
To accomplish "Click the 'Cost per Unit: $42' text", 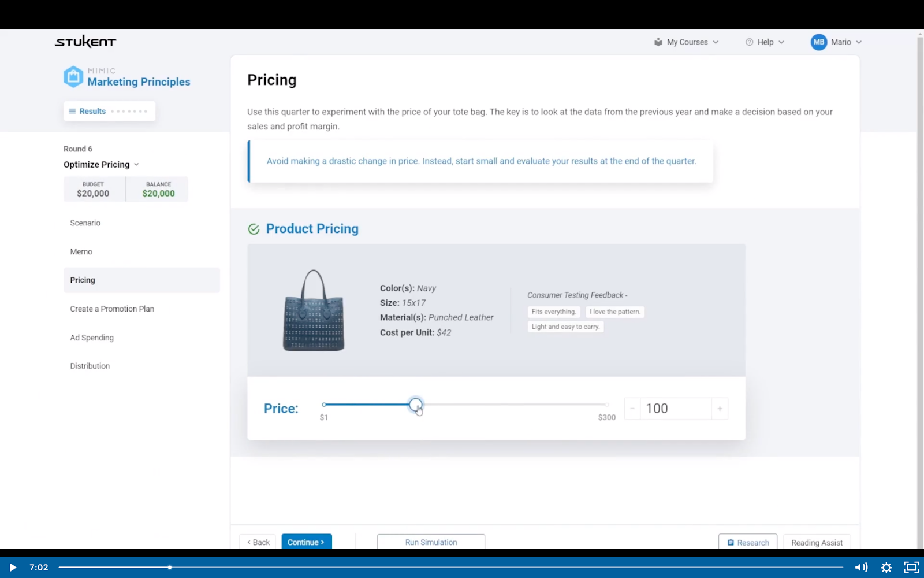I will (x=415, y=333).
